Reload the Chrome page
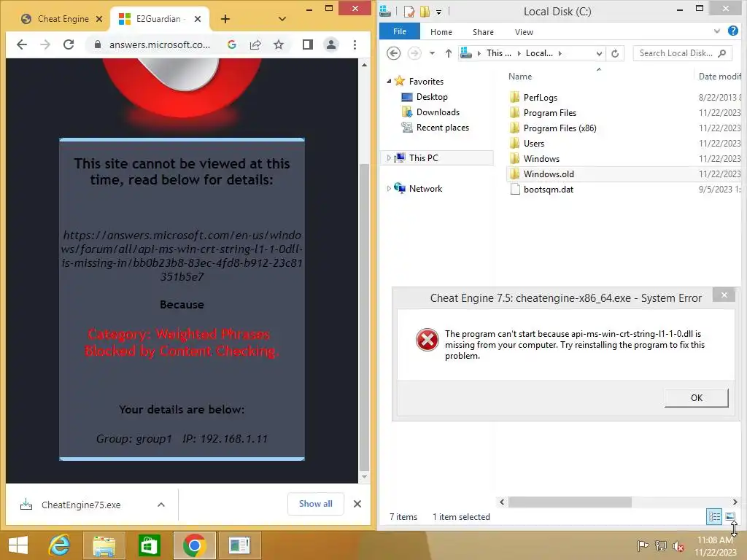This screenshot has width=747, height=560. tap(69, 44)
